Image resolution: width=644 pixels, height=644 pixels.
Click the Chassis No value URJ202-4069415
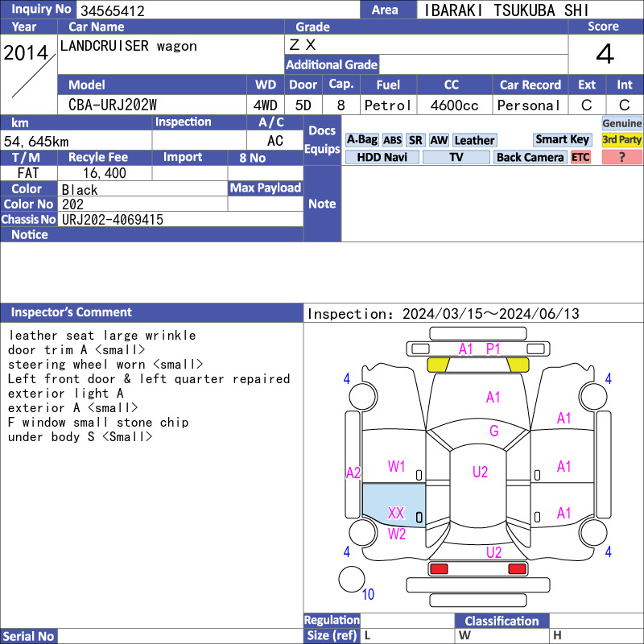[x=113, y=219]
